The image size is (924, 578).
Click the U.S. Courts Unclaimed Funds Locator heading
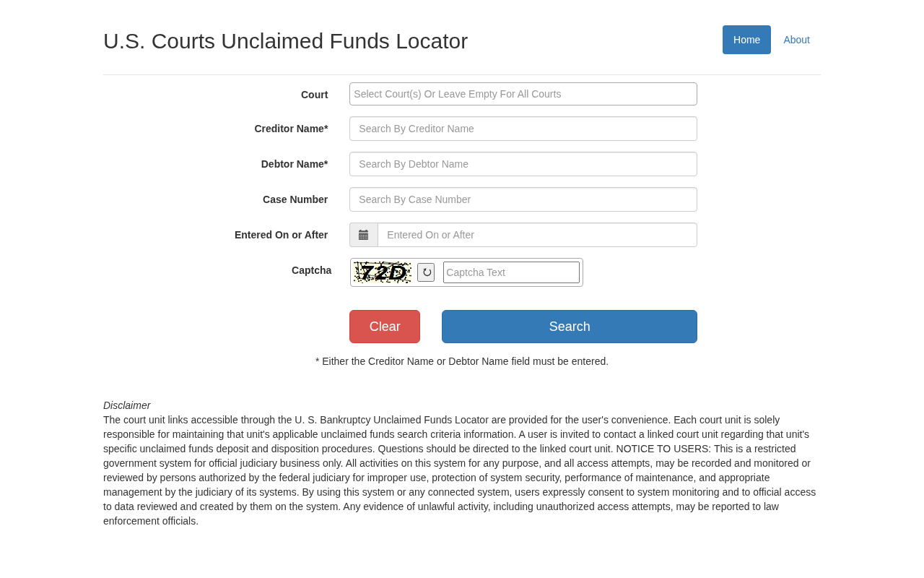[285, 41]
